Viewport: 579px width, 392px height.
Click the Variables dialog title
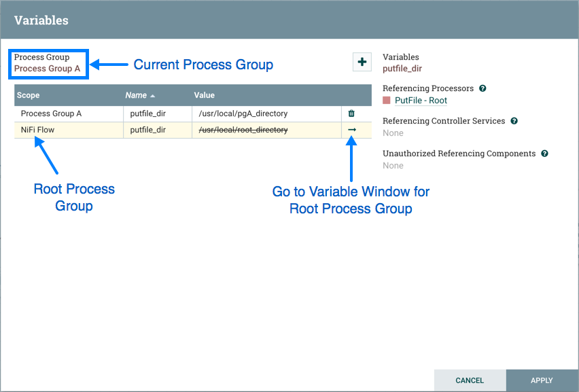pyautogui.click(x=41, y=20)
